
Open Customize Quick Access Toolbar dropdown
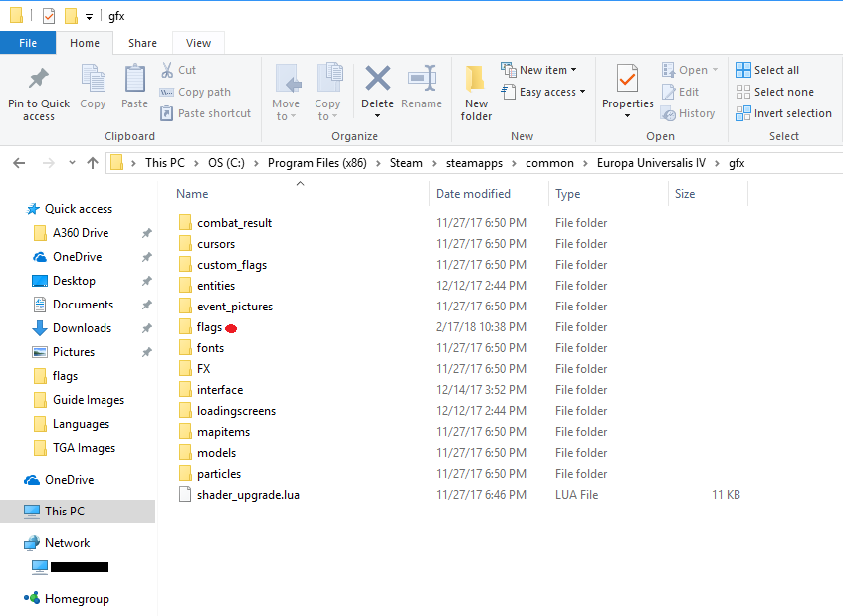pyautogui.click(x=89, y=17)
